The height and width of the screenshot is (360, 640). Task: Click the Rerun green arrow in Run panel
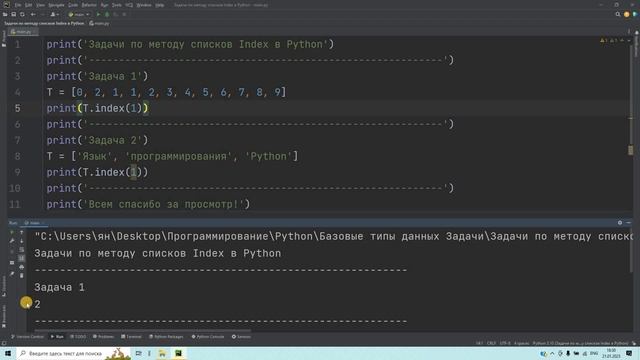coord(12,232)
